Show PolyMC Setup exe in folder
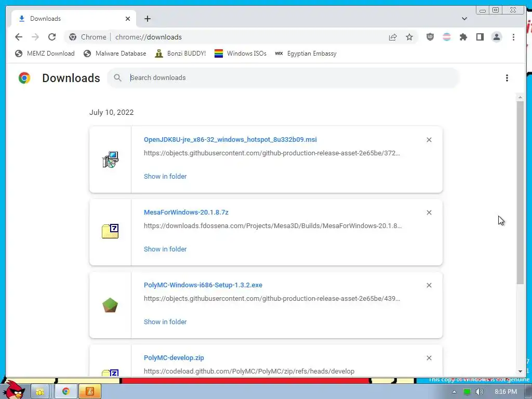The image size is (532, 399). tap(165, 322)
